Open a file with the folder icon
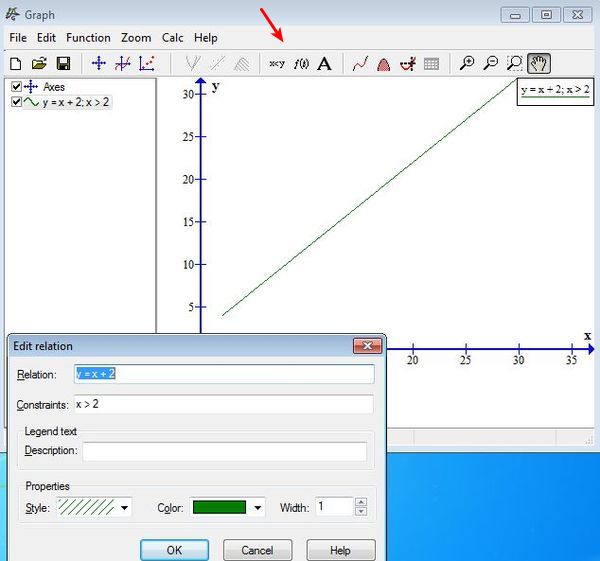This screenshot has width=600, height=561. point(39,64)
